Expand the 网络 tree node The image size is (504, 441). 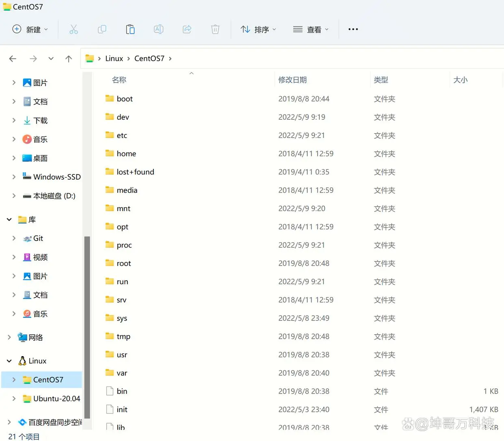pyautogui.click(x=9, y=337)
